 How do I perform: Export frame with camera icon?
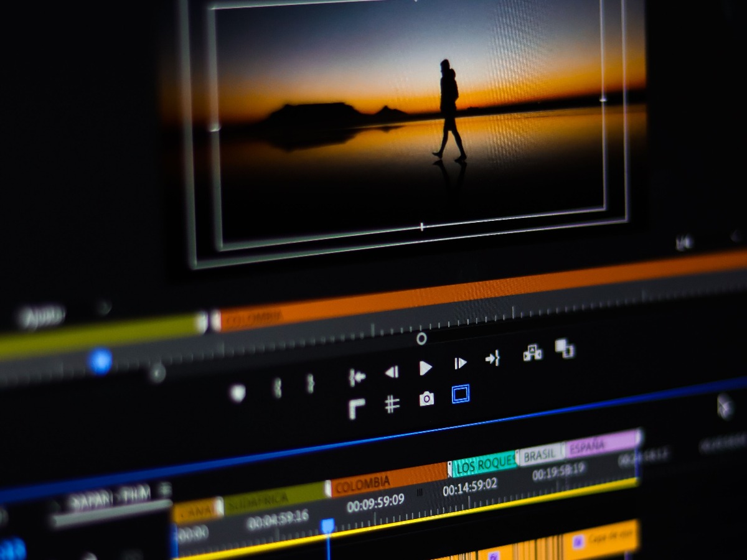point(426,399)
